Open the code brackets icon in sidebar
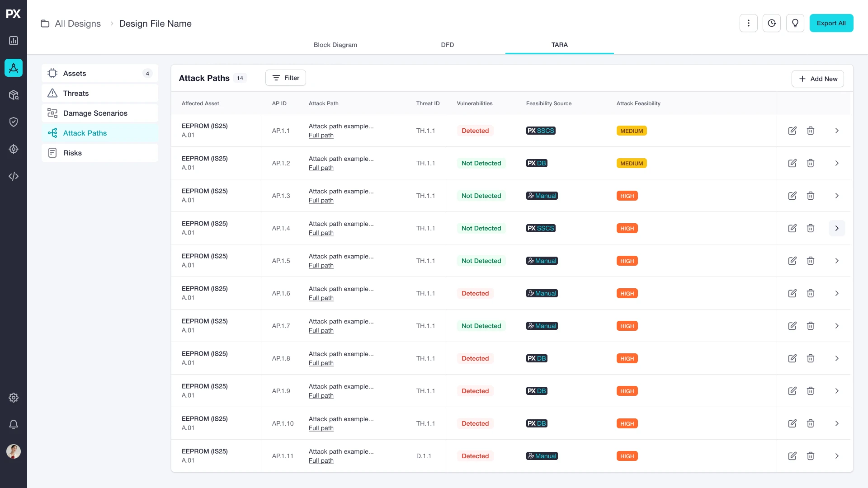This screenshot has height=488, width=868. [14, 176]
